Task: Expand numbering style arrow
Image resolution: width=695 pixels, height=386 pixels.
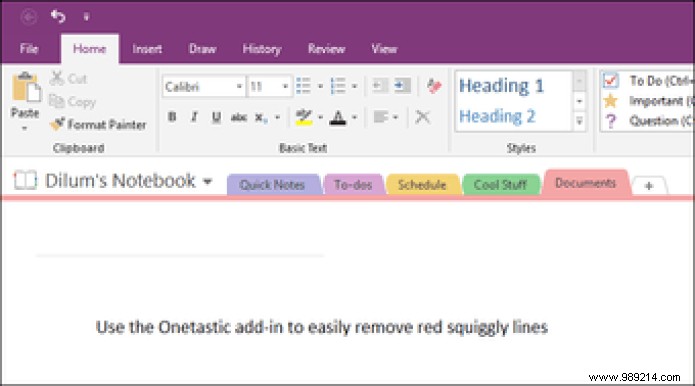Action: click(x=354, y=86)
